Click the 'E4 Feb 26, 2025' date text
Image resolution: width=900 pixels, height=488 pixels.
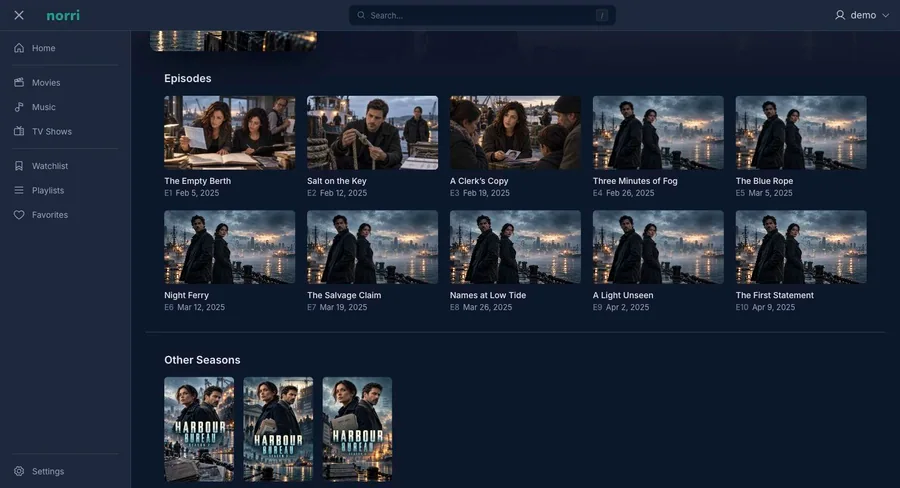tap(624, 193)
